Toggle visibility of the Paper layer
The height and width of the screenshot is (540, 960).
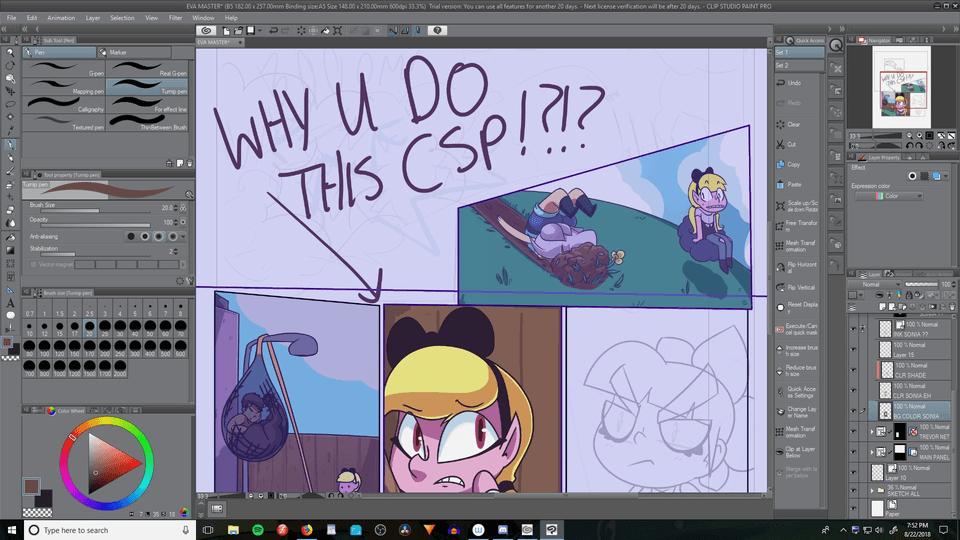[x=853, y=508]
